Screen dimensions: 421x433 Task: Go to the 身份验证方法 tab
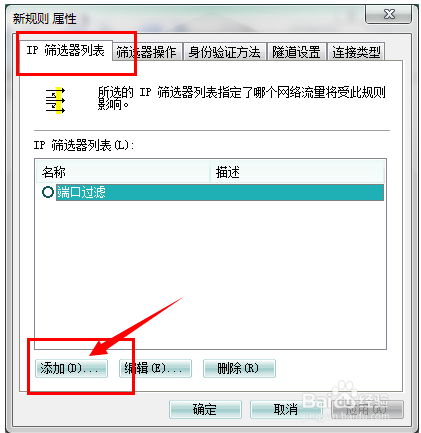point(225,52)
